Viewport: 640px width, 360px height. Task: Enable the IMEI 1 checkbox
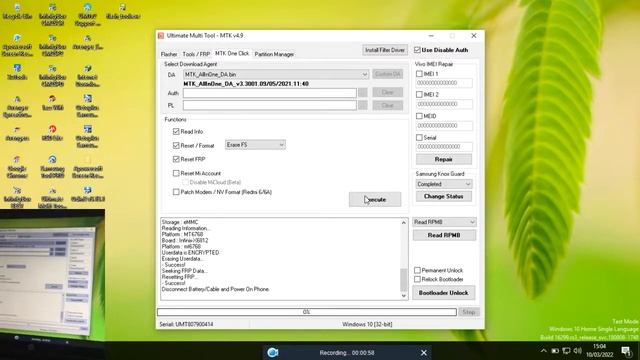tap(419, 74)
